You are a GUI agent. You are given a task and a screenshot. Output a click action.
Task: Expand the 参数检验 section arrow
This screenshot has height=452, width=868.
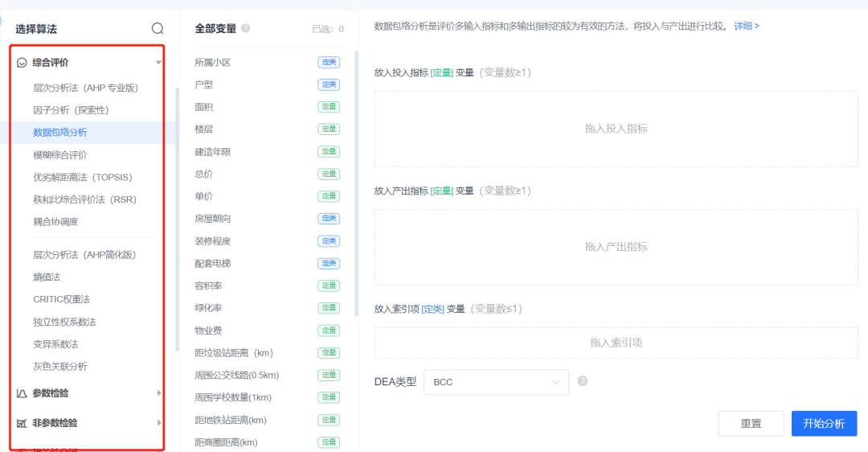click(x=159, y=392)
